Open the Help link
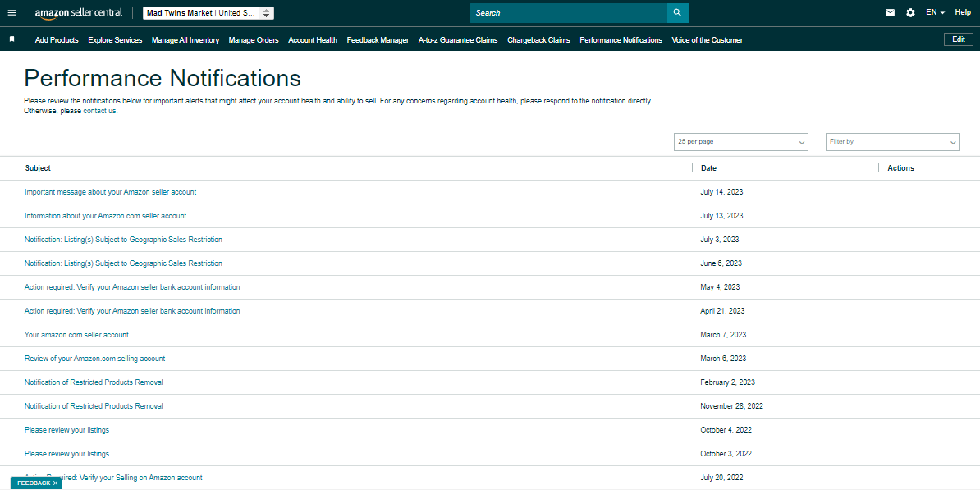The height and width of the screenshot is (490, 980). [x=963, y=12]
